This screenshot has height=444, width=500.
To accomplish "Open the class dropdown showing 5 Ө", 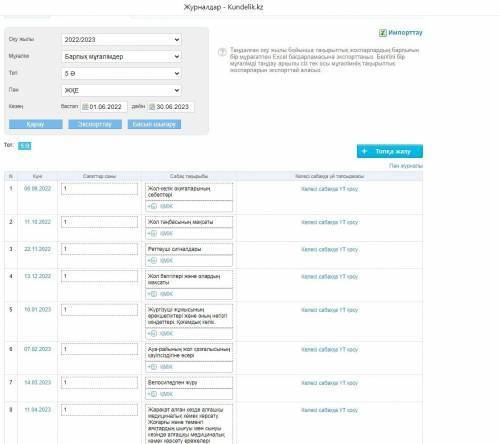I will point(121,73).
